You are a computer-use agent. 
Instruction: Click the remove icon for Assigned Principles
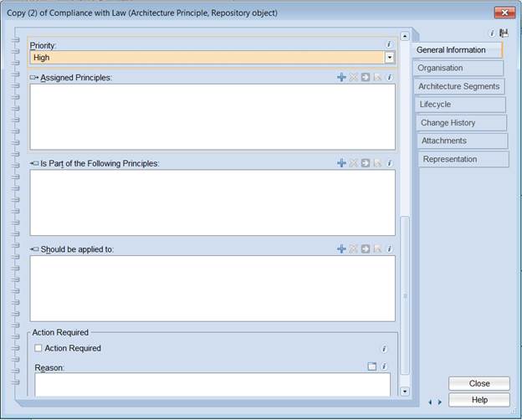[x=354, y=77]
